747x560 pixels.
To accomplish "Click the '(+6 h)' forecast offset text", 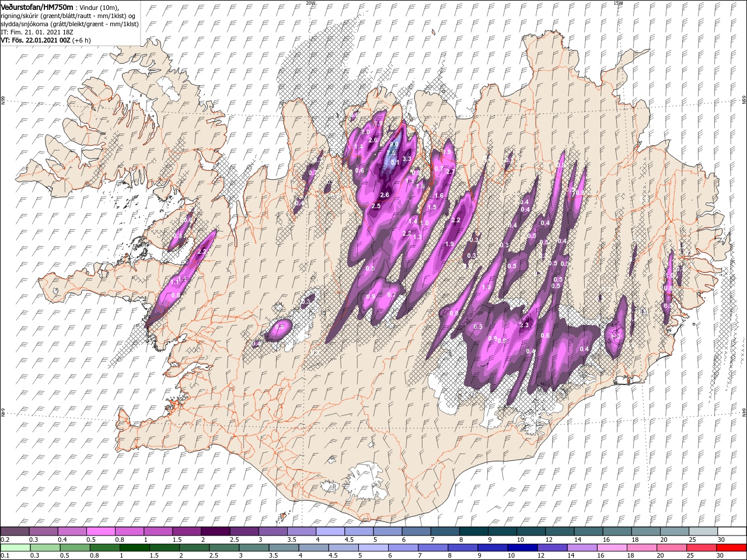I will point(81,40).
